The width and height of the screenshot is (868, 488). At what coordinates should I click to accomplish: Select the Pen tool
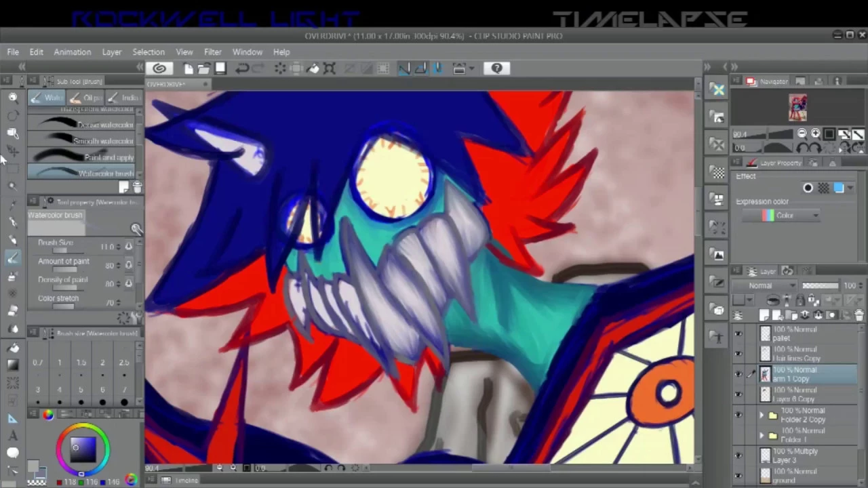tap(12, 222)
